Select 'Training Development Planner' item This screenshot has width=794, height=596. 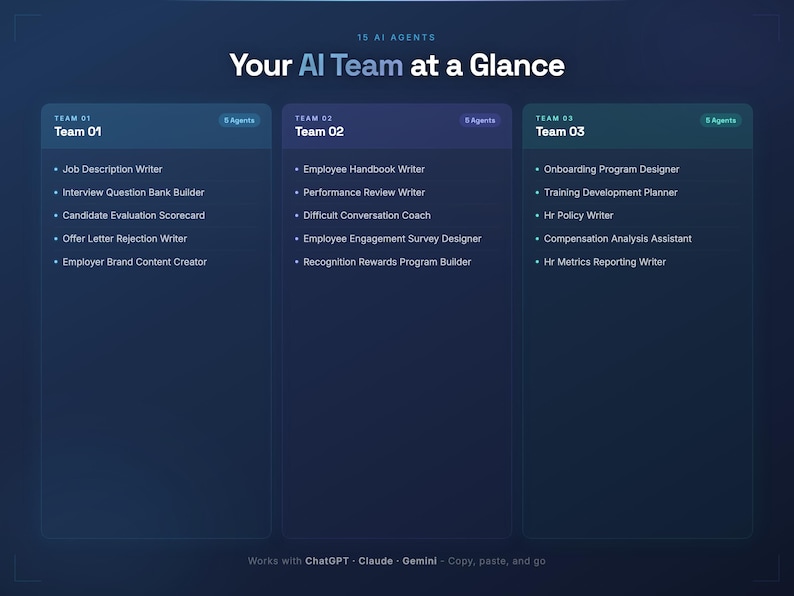click(x=611, y=192)
